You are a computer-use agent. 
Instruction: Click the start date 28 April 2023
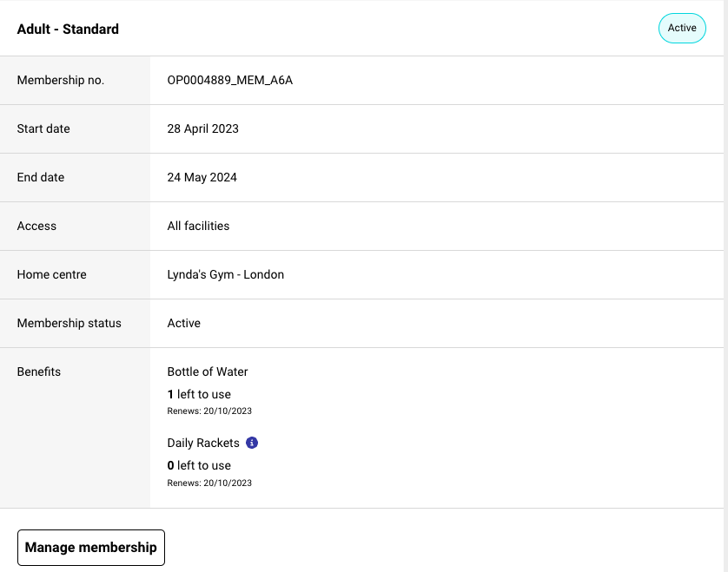click(x=203, y=128)
